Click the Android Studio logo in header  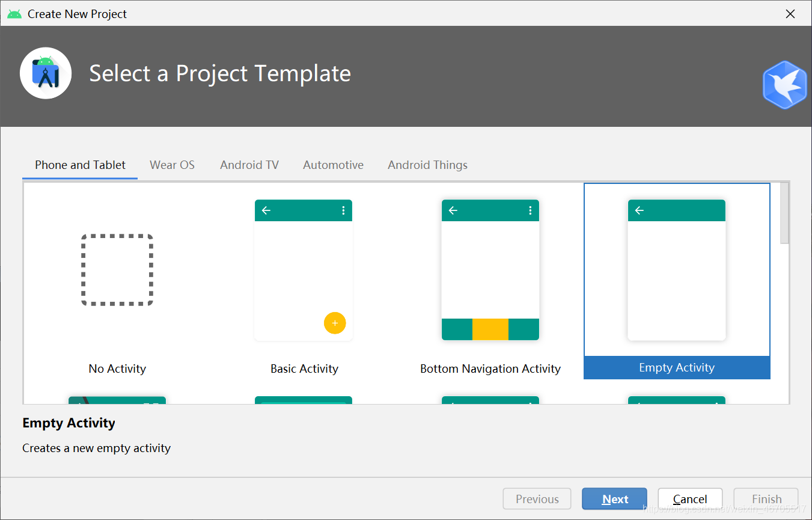pyautogui.click(x=46, y=73)
